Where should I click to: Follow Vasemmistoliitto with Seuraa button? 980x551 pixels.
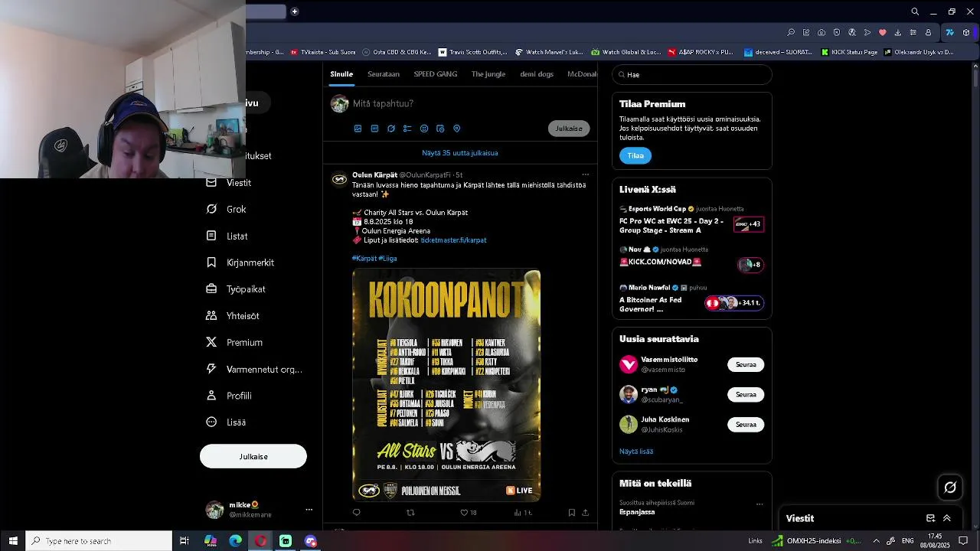[x=746, y=365]
